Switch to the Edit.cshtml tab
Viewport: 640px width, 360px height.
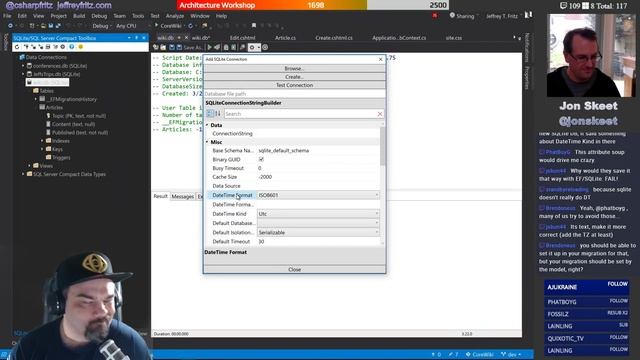pos(242,38)
